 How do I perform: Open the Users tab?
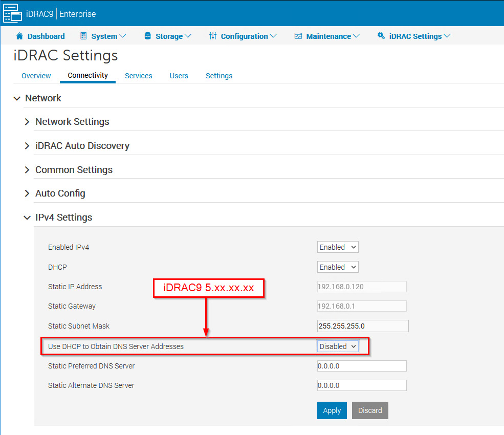pyautogui.click(x=179, y=75)
